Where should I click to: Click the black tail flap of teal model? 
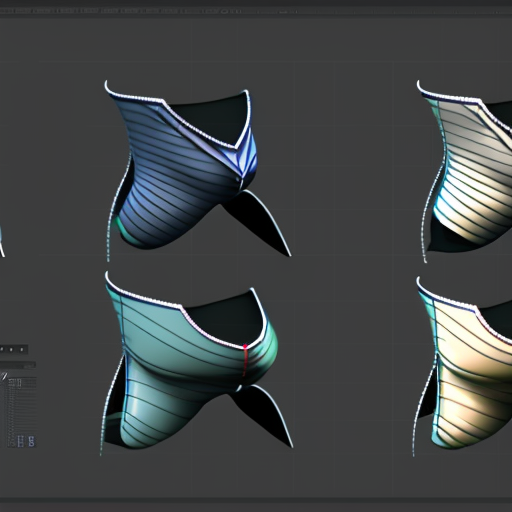[263, 413]
